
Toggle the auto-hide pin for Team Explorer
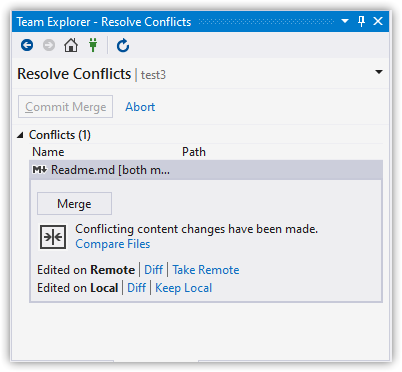(362, 22)
